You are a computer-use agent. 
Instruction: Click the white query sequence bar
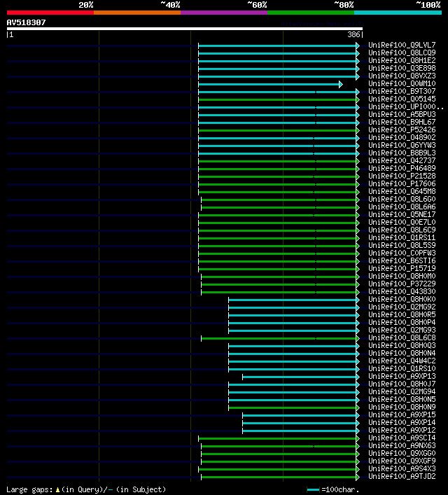click(x=185, y=29)
